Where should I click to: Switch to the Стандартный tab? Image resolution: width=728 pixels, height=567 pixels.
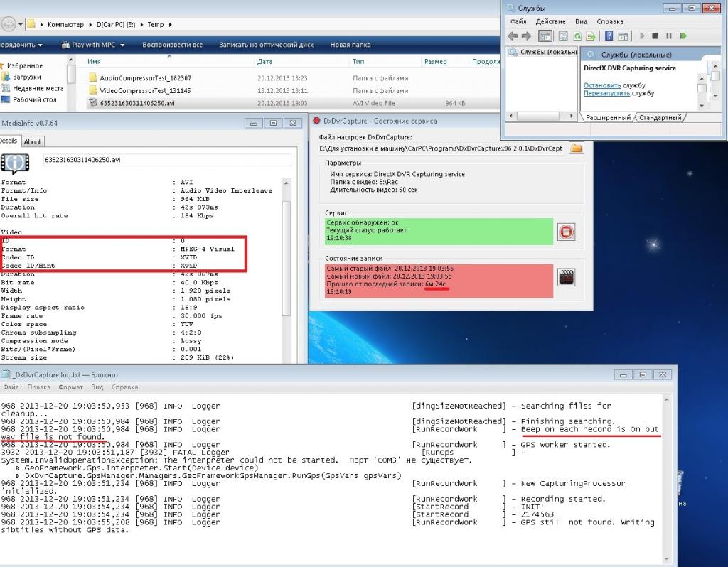pos(660,117)
